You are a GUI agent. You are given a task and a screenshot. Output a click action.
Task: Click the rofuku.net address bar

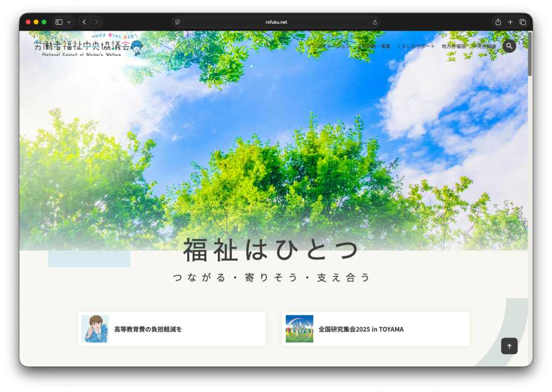[276, 22]
